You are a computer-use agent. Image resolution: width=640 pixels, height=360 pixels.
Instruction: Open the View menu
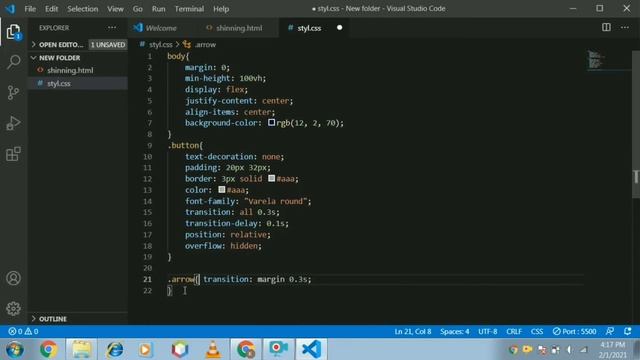tap(116, 9)
